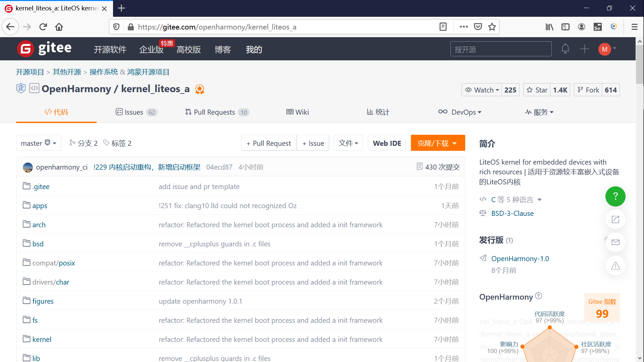
Task: Open the apps folder
Action: pyautogui.click(x=40, y=206)
